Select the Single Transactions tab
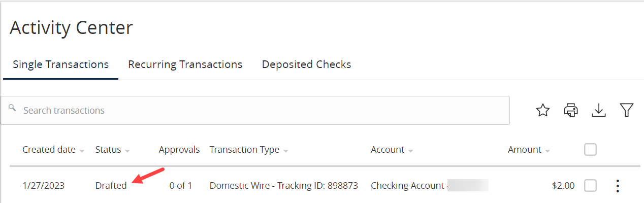Image resolution: width=644 pixels, height=203 pixels. [x=61, y=64]
